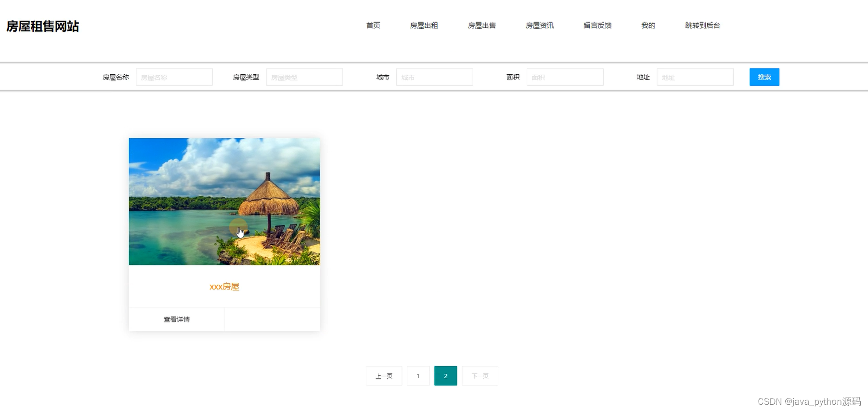Focus the 房屋类型 search input
868x411 pixels.
pyautogui.click(x=304, y=77)
